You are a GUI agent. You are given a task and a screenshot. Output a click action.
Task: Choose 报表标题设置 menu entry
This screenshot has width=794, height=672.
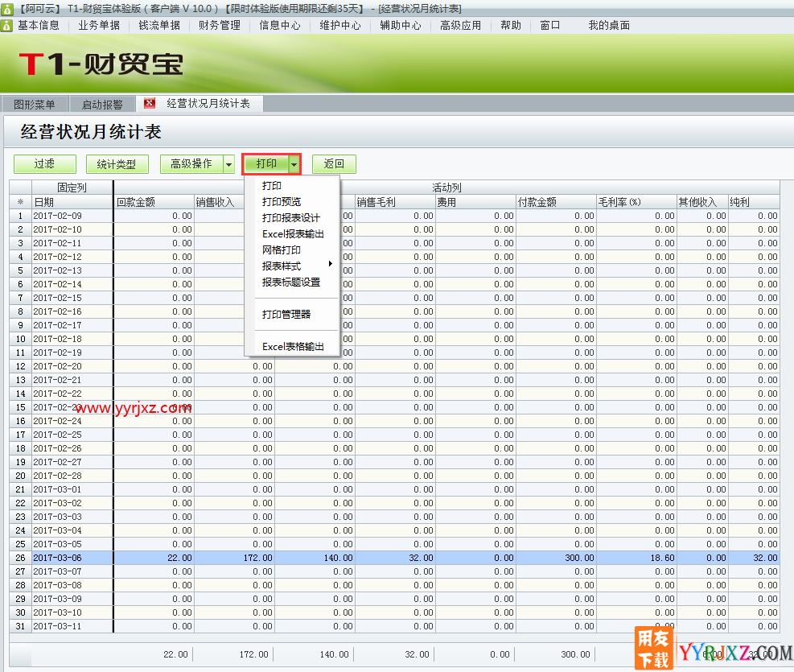292,282
